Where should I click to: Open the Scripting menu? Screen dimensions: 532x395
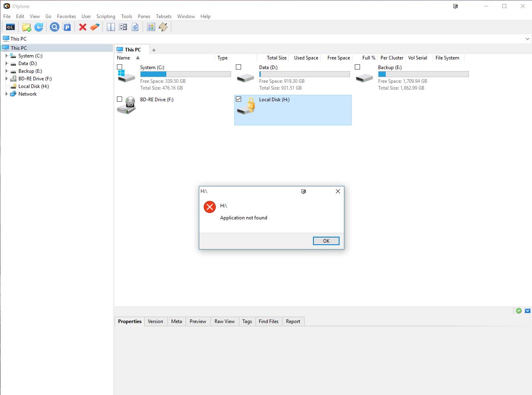tap(106, 16)
